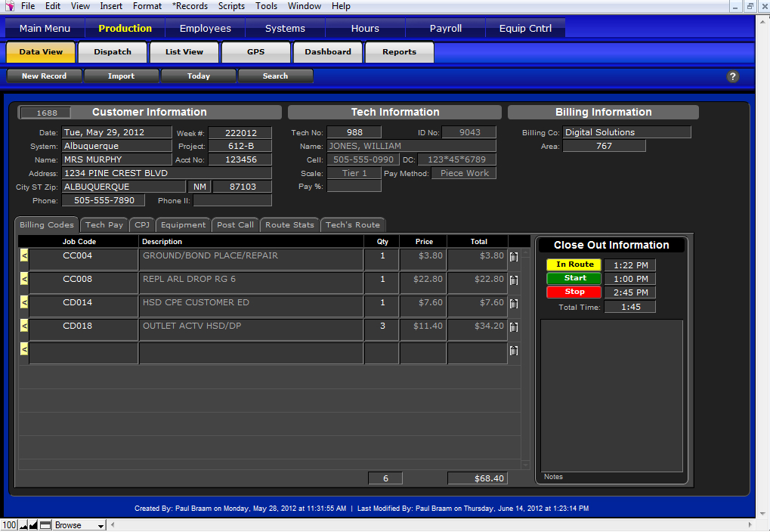Click the yellow arrow next to CC004
This screenshot has width=770, height=532.
[23, 256]
